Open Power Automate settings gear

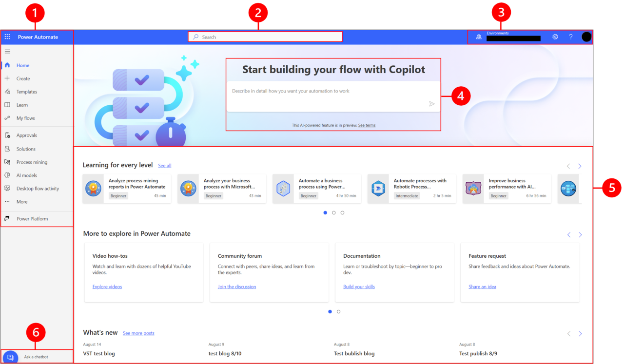(x=555, y=37)
